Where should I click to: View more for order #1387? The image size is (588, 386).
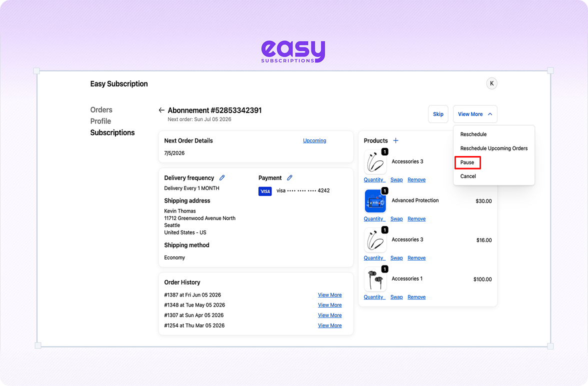(x=330, y=295)
